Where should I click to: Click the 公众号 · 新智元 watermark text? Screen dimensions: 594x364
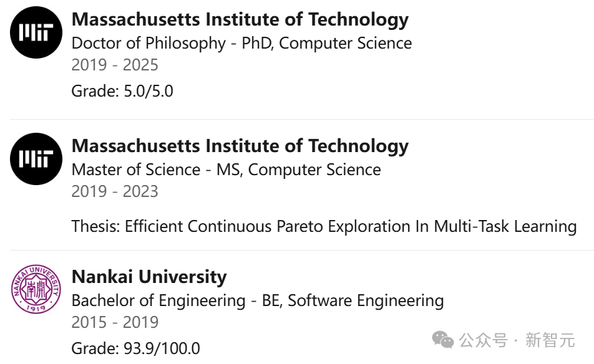click(x=517, y=340)
